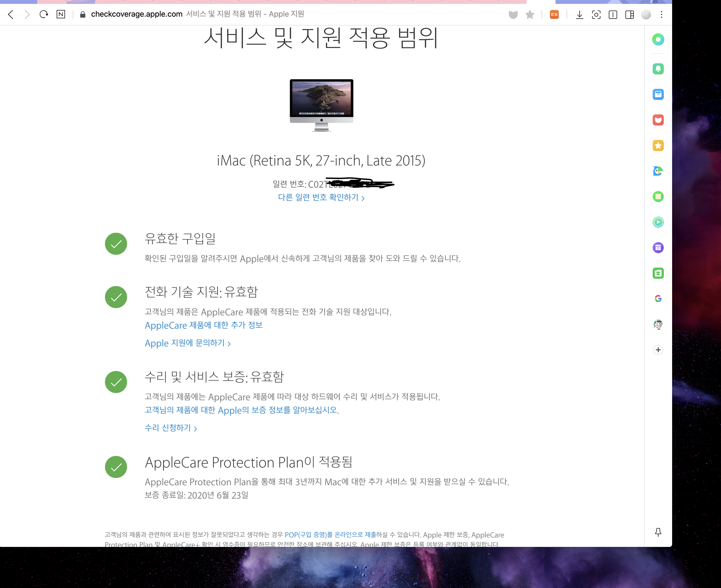Image resolution: width=721 pixels, height=588 pixels.
Task: Open the downloads icon in the toolbar
Action: point(579,14)
